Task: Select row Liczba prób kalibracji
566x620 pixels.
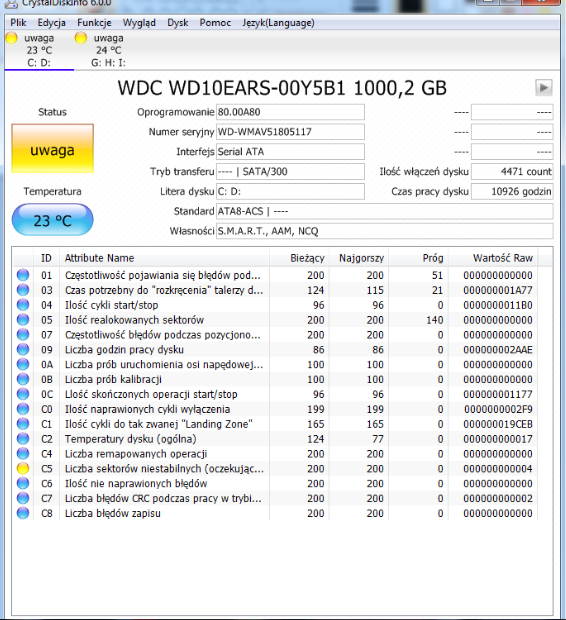Action: (x=275, y=379)
